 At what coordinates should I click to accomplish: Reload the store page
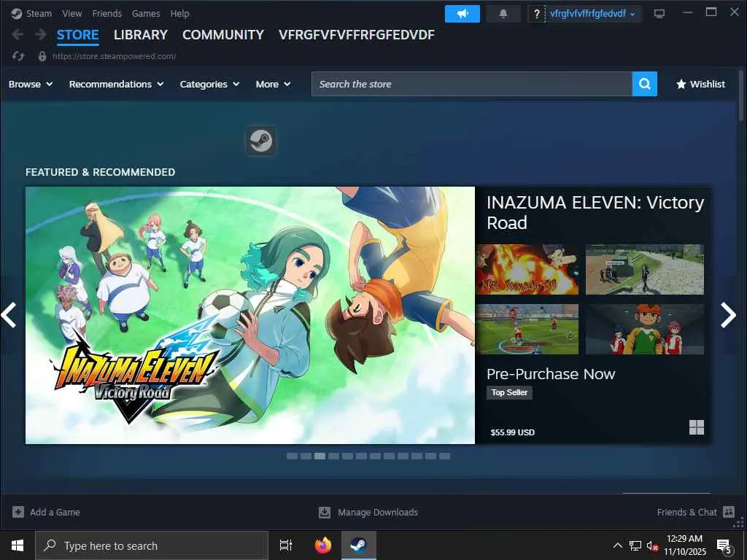(x=18, y=56)
